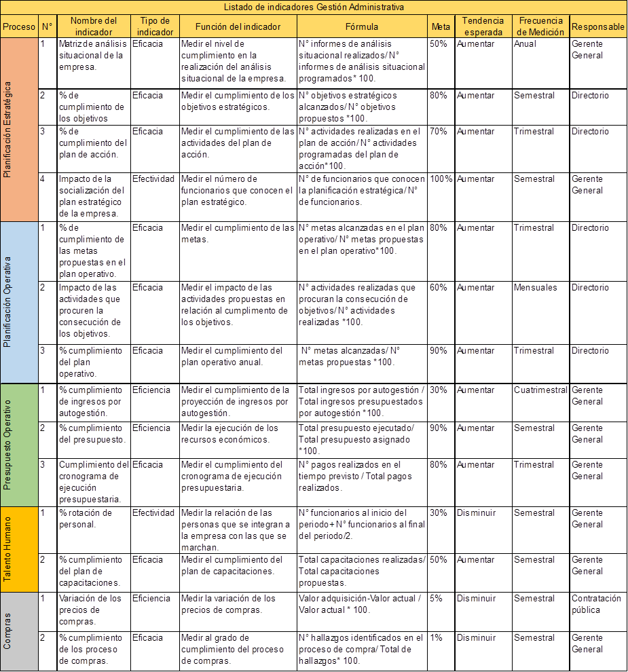Viewport: 628px width, 672px height.
Task: Select the 'Proceso' column header
Action: (19, 26)
